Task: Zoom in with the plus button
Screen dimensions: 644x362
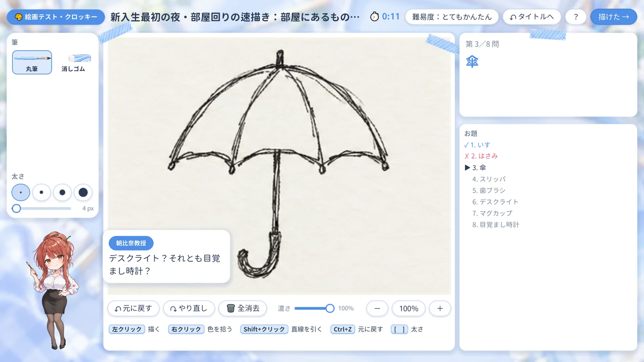Action: pos(440,309)
